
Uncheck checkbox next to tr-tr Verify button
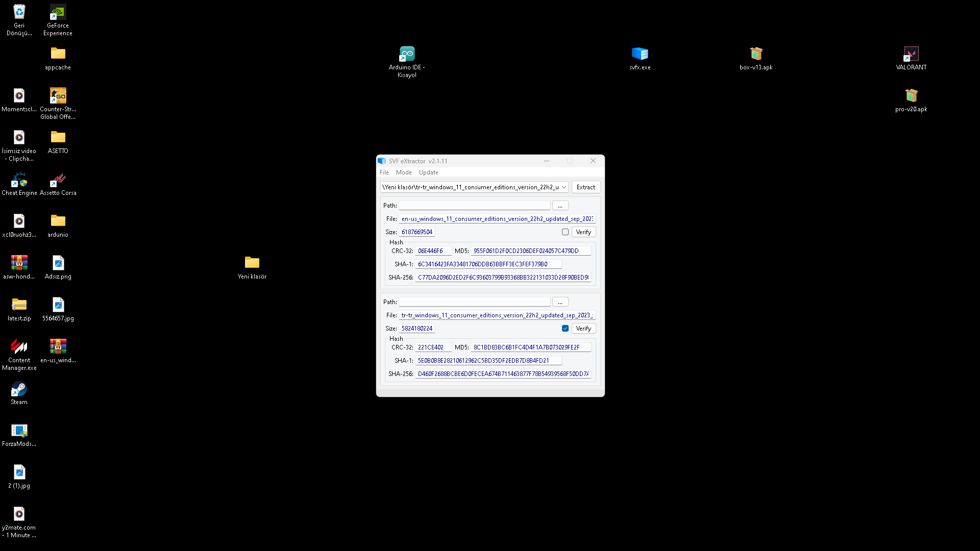click(565, 329)
